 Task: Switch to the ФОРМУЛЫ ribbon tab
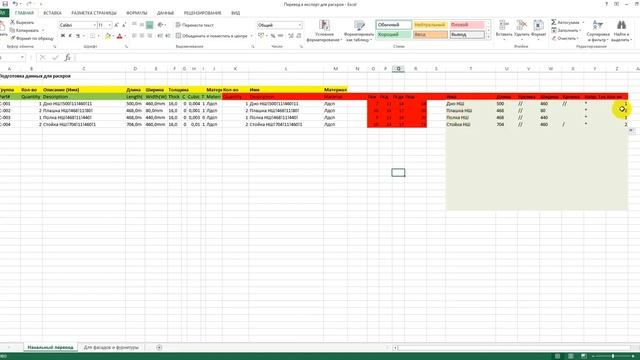pos(136,13)
